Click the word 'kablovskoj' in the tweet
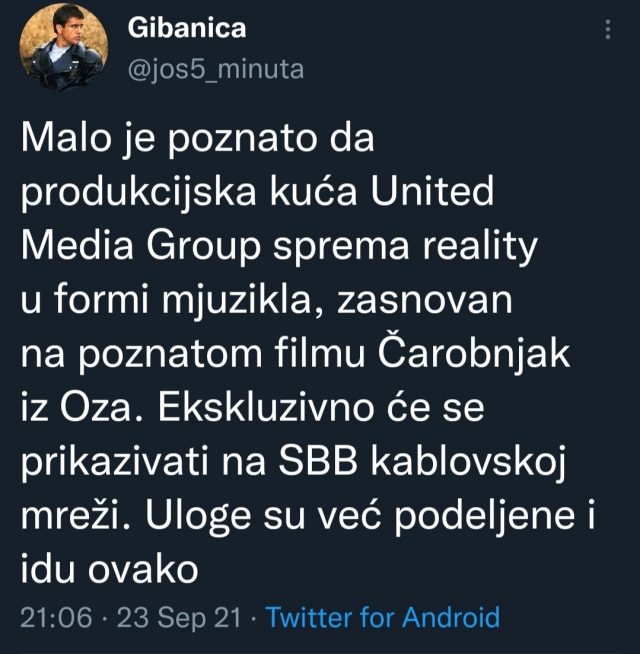Viewport: 640px width, 654px height. pos(469,463)
